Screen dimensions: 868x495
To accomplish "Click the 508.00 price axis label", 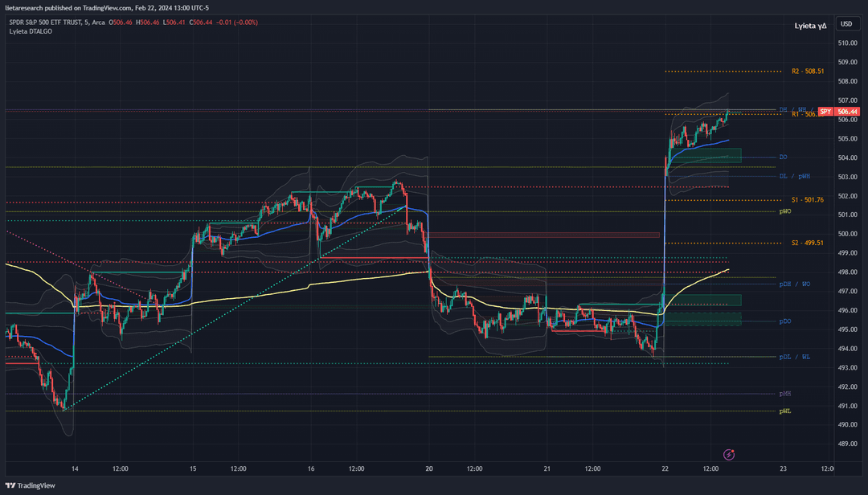I will pyautogui.click(x=847, y=81).
